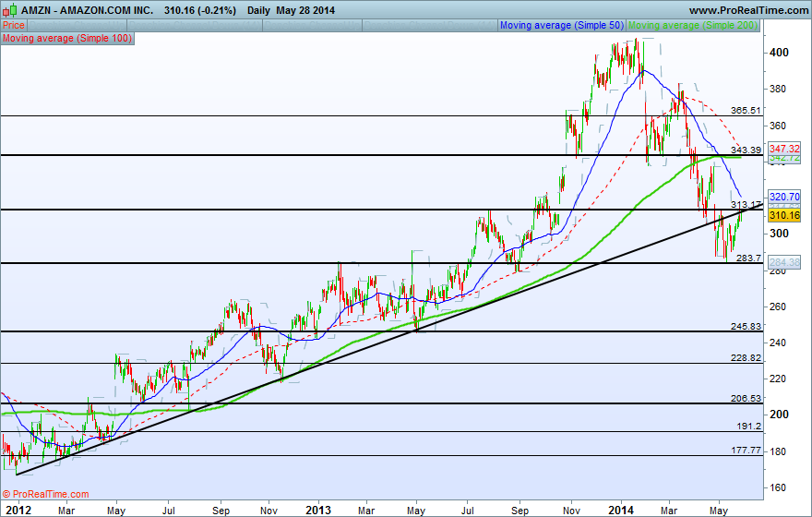Click the 260 price axis label
Viewport: 812px width, 517px height.
778,307
